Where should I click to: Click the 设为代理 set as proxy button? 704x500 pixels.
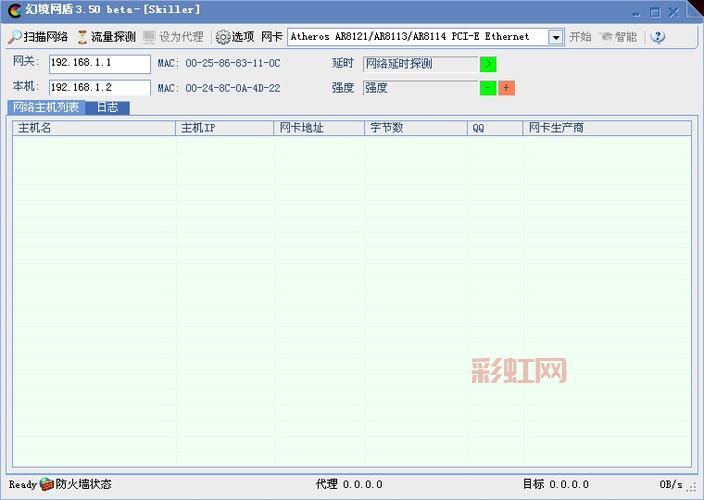tap(173, 37)
